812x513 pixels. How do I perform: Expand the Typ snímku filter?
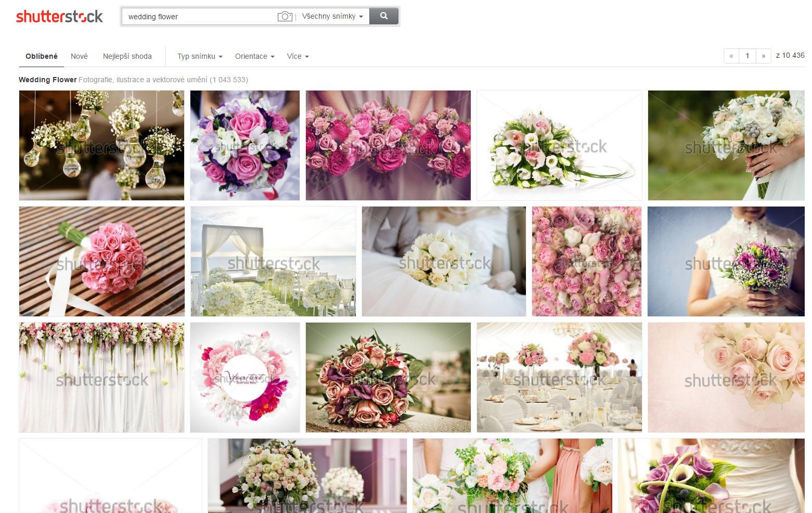(200, 56)
